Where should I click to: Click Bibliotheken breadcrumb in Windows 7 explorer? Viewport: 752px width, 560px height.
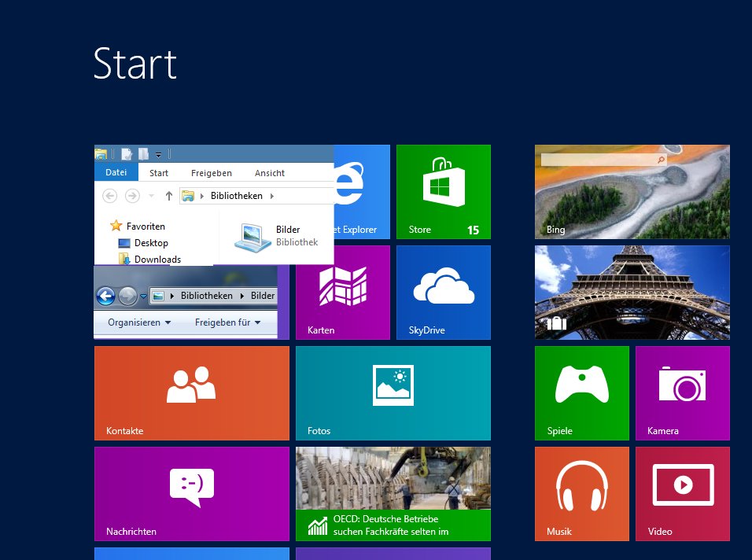point(207,296)
